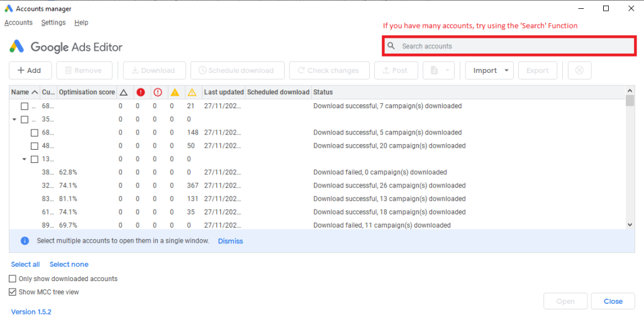Click the Post button
The width and height of the screenshot is (644, 322).
pos(396,70)
